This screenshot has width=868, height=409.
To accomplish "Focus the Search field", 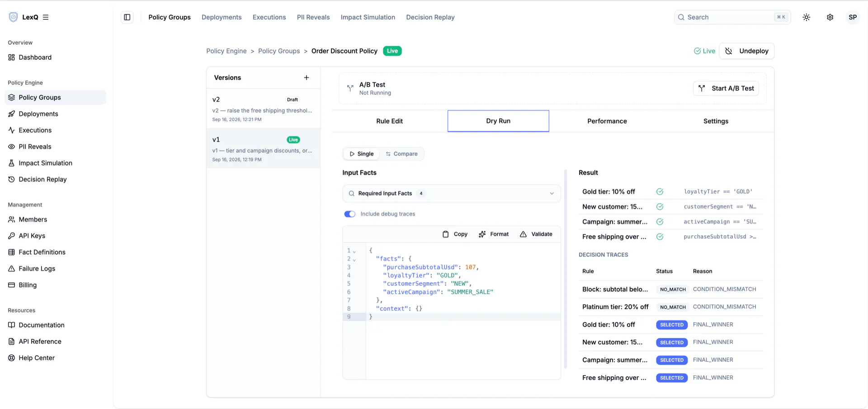I will pos(732,17).
